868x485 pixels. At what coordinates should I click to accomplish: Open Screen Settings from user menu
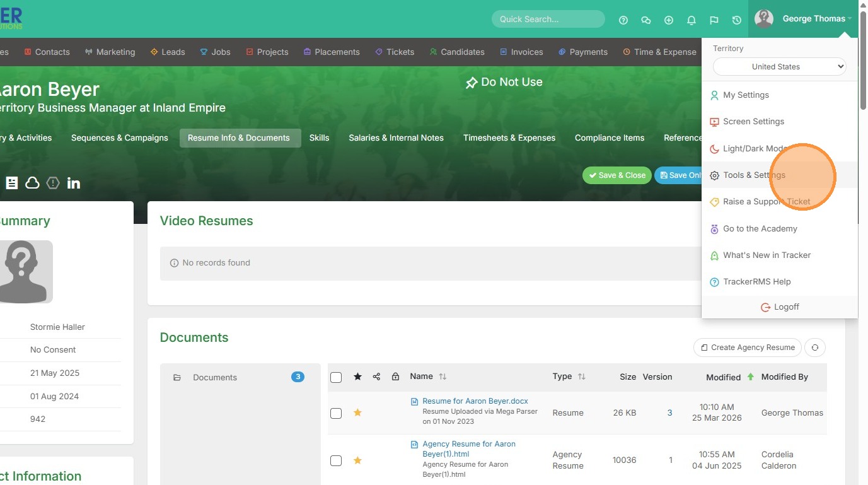tap(780, 122)
